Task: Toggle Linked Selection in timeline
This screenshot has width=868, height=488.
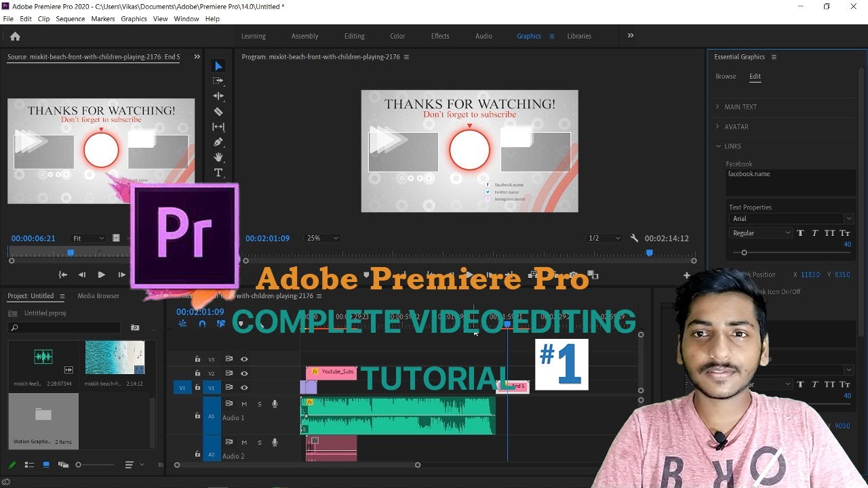Action: pyautogui.click(x=220, y=324)
